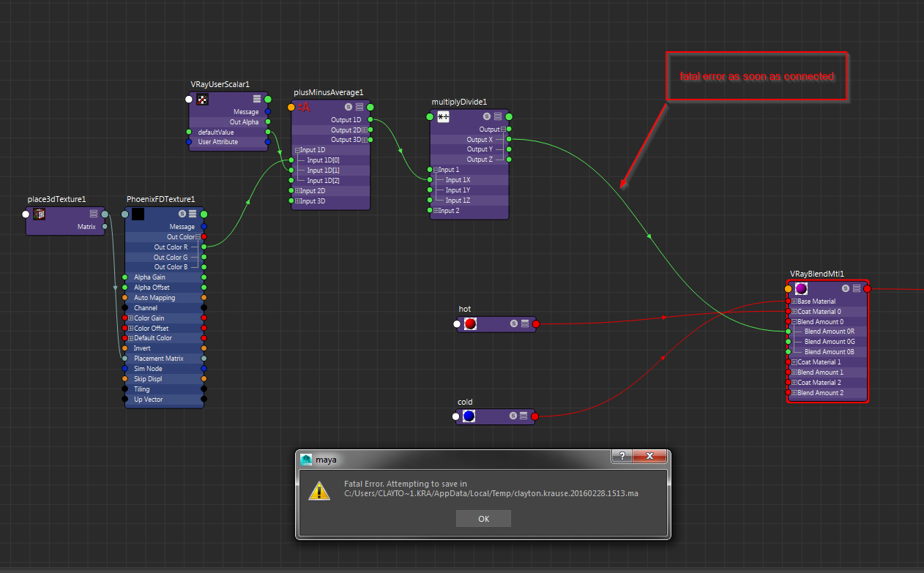924x573 pixels.
Task: Expand Coat Material 0 on VRayBlendMtl1
Action: 794,312
